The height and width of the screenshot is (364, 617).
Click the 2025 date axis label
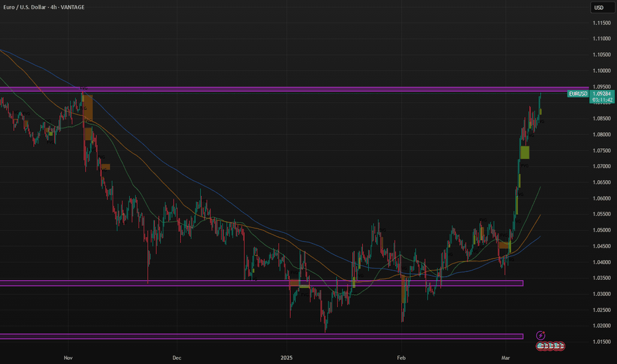point(287,357)
